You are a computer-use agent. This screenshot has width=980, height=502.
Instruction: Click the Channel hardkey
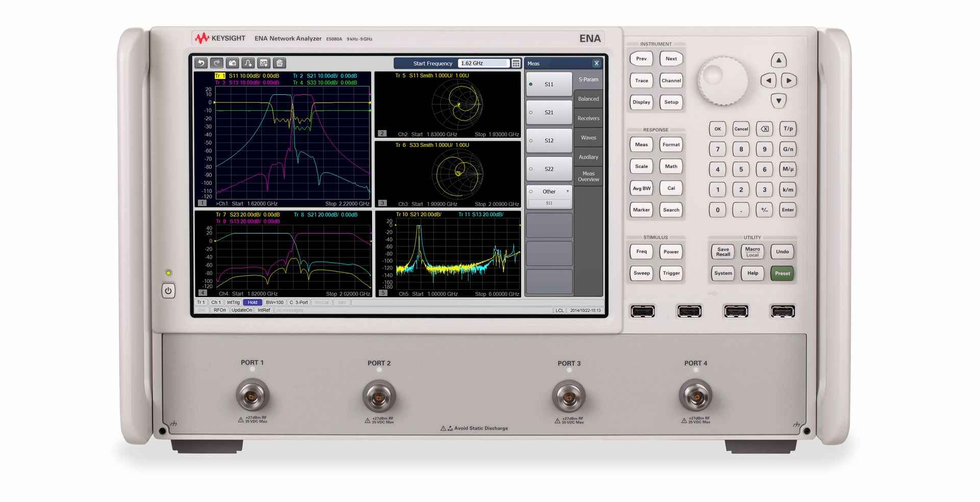click(671, 81)
